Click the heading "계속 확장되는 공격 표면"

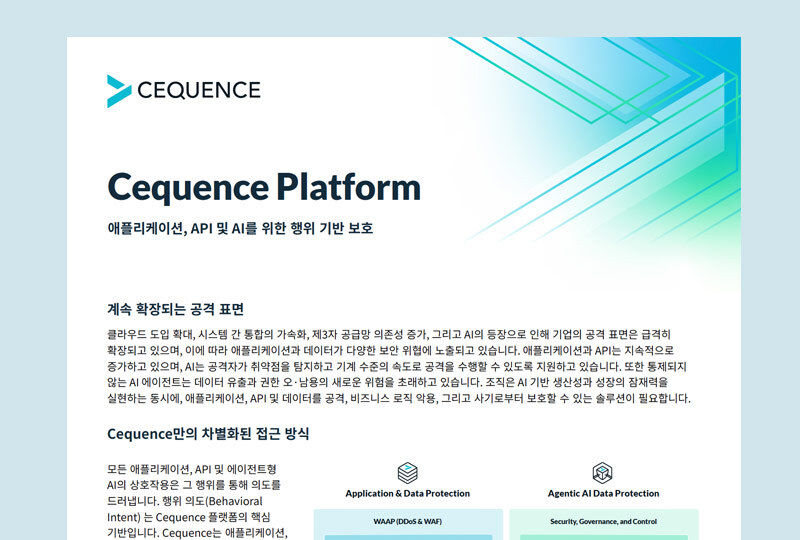[x=176, y=309]
